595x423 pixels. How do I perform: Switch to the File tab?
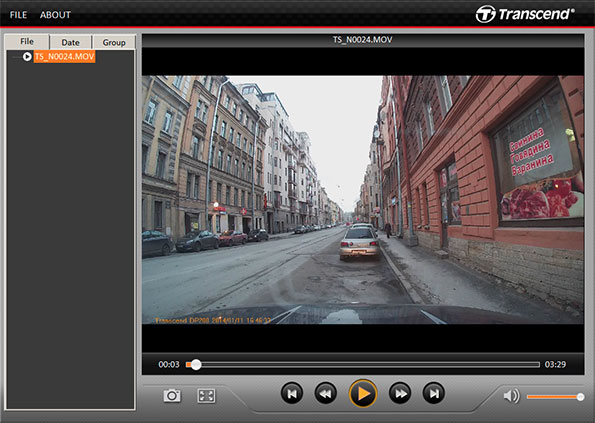click(27, 41)
